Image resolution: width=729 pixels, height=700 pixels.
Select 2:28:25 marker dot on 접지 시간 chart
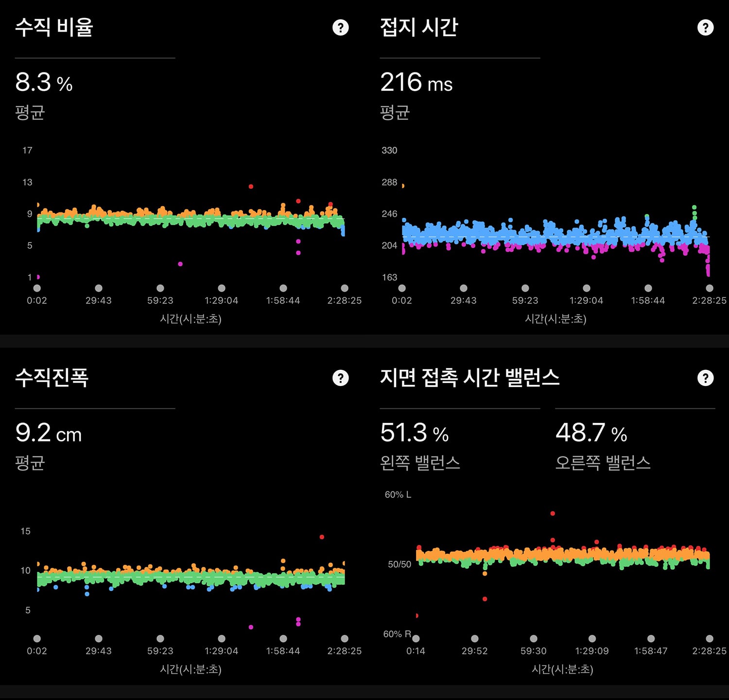(x=710, y=288)
